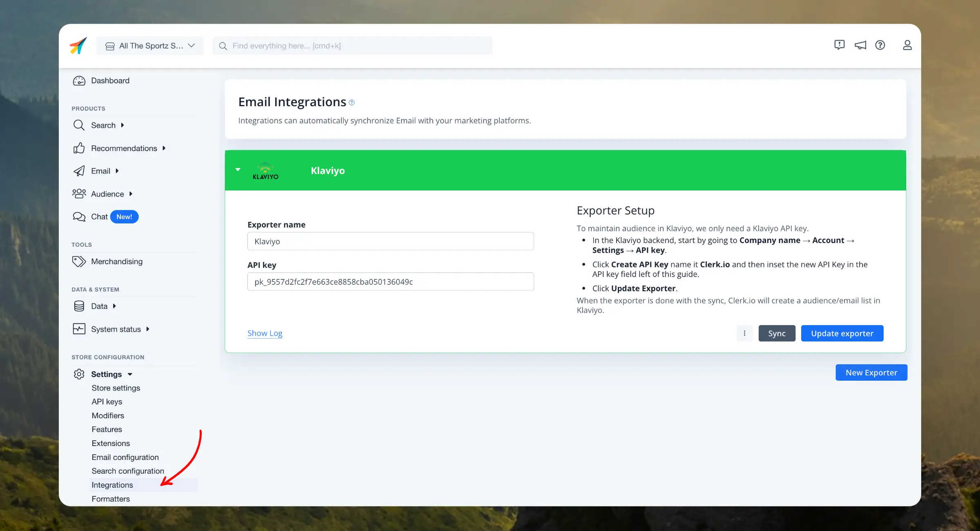
Task: Expand the Data submenu arrow
Action: (x=114, y=306)
